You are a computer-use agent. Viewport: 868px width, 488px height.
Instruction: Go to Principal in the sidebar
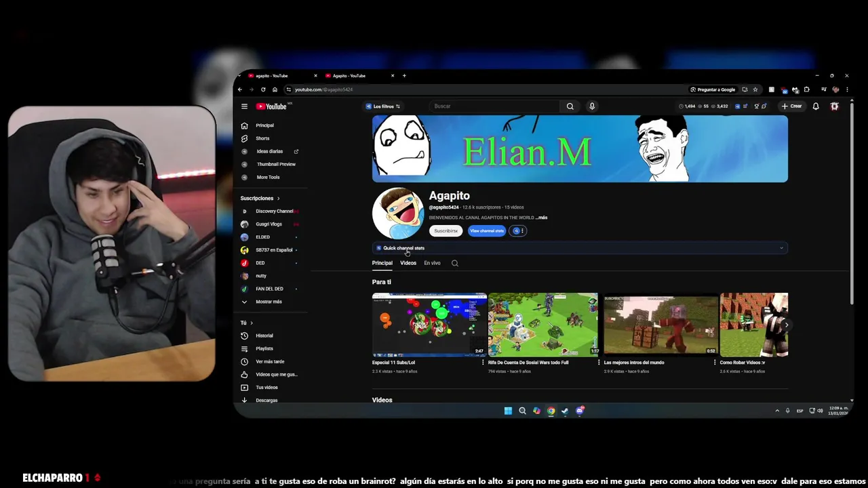pyautogui.click(x=264, y=125)
